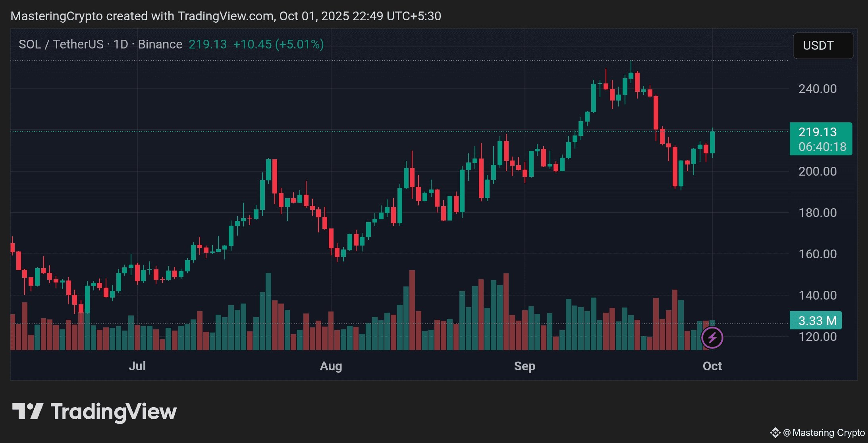Click the TradingView wordmark text

(114, 412)
